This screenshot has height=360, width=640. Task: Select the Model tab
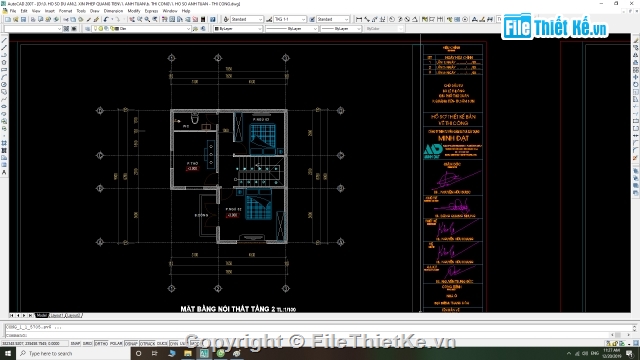point(41,316)
